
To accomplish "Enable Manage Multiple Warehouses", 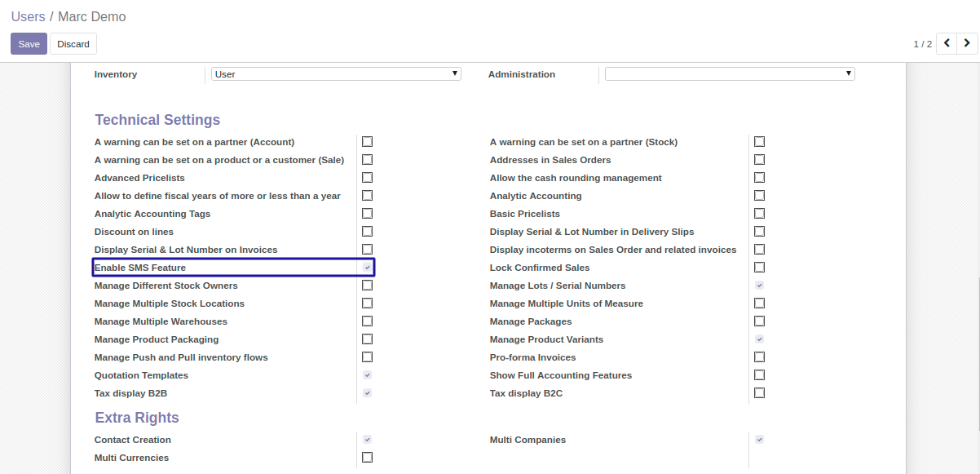I will (368, 321).
